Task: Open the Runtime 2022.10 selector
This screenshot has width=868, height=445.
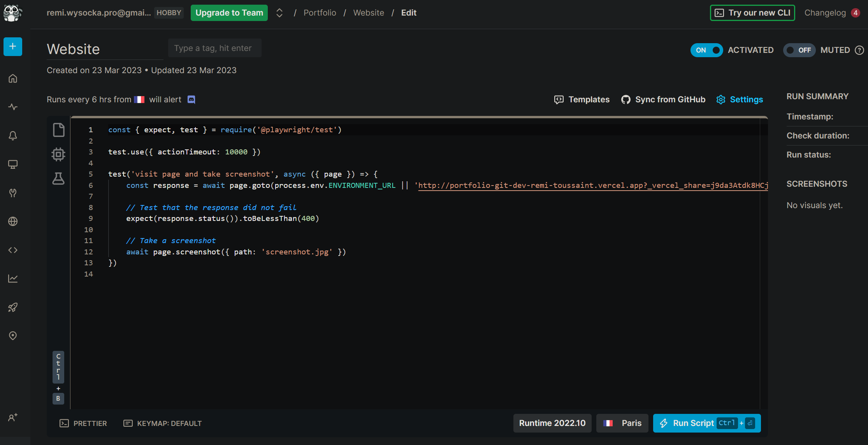Action: (552, 423)
